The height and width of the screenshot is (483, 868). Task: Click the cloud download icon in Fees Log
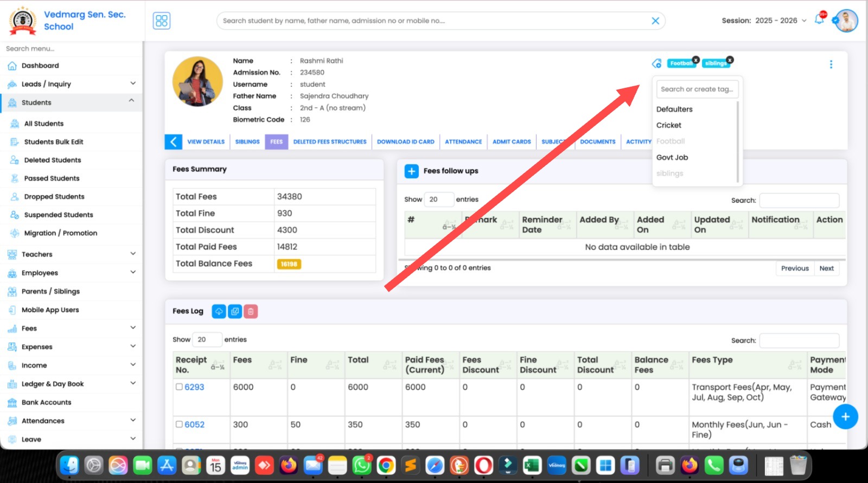pyautogui.click(x=219, y=311)
